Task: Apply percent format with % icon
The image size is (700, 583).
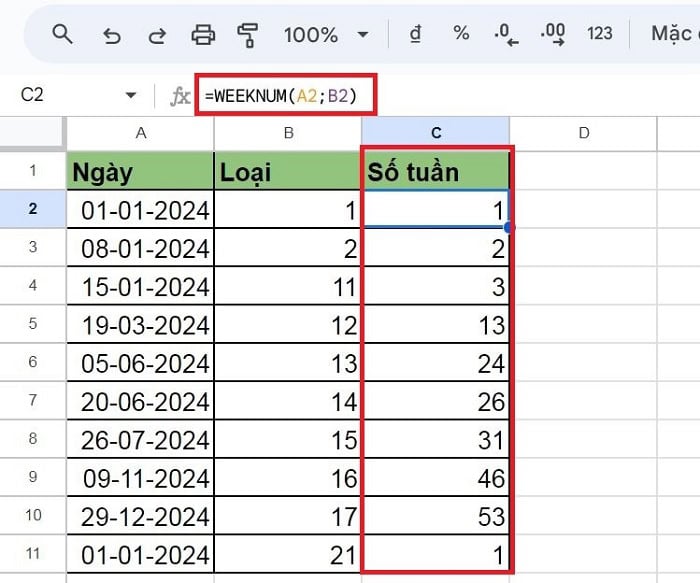Action: [461, 34]
